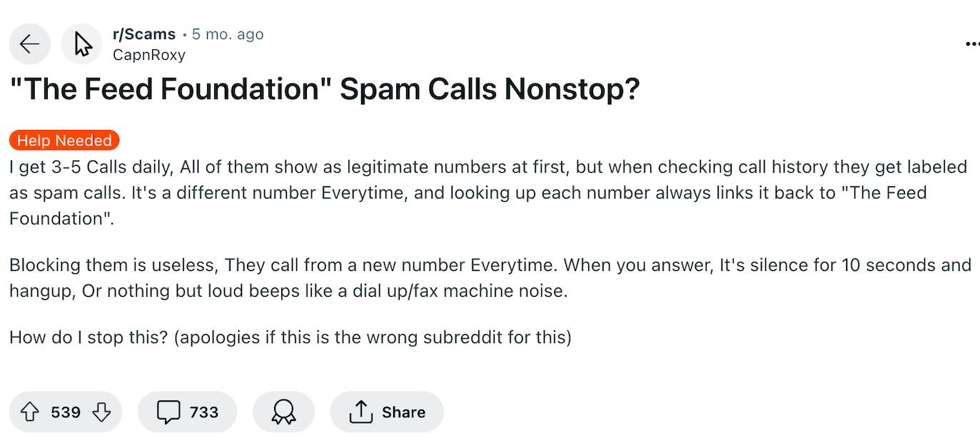Toggle your upvote on this post
980x448 pixels.
(x=29, y=412)
